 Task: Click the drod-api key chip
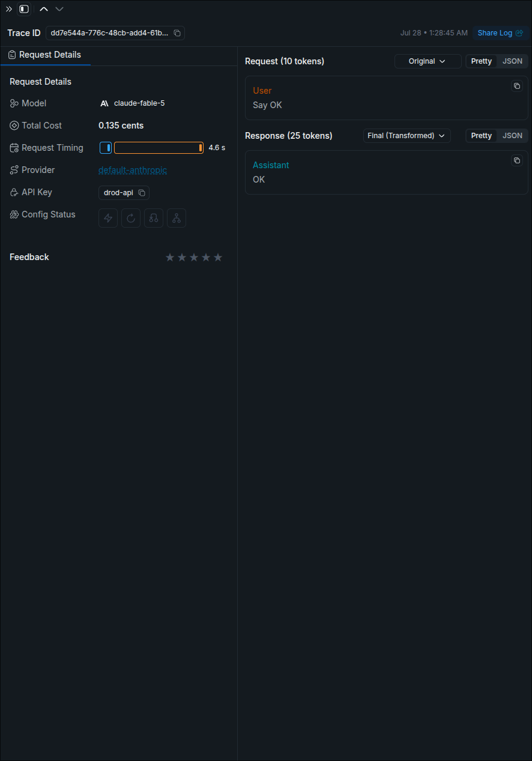pyautogui.click(x=124, y=193)
